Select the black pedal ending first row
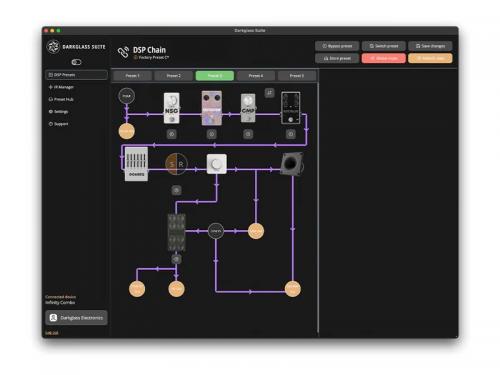Screen dimensions: 500x375 (x=291, y=108)
